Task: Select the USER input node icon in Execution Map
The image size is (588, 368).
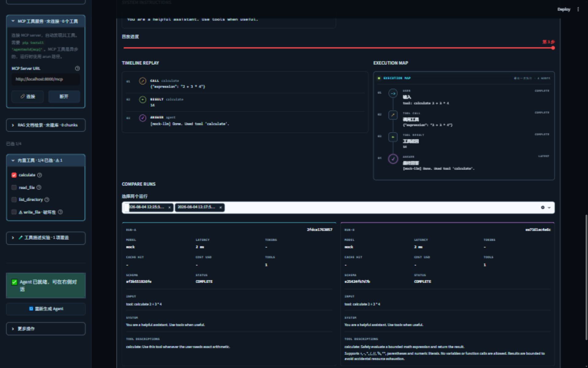Action: [393, 93]
